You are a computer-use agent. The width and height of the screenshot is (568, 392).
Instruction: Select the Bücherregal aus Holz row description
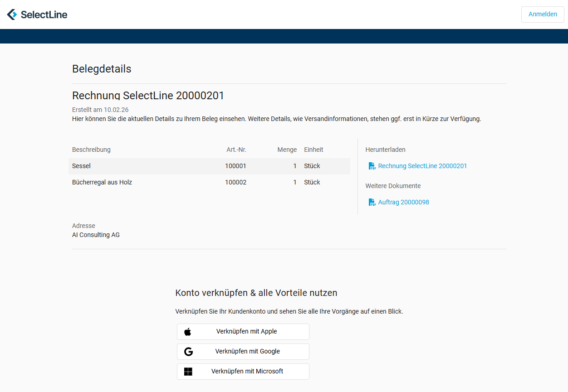(102, 183)
